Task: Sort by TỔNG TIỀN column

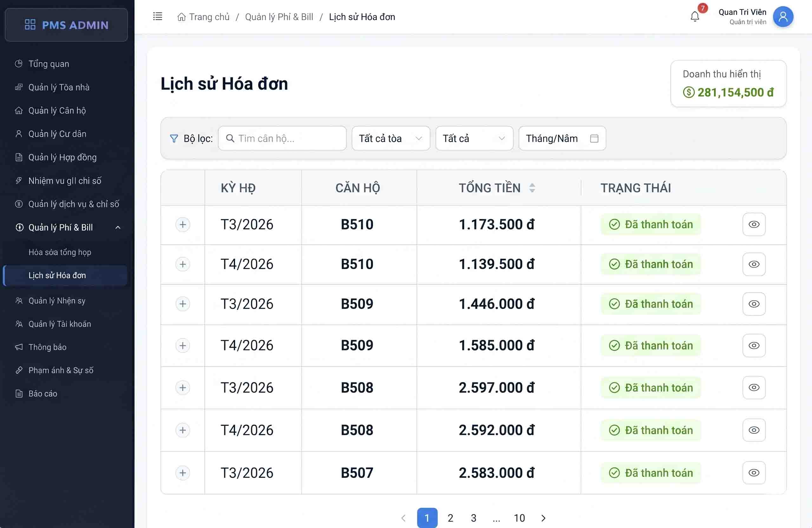Action: click(x=532, y=188)
